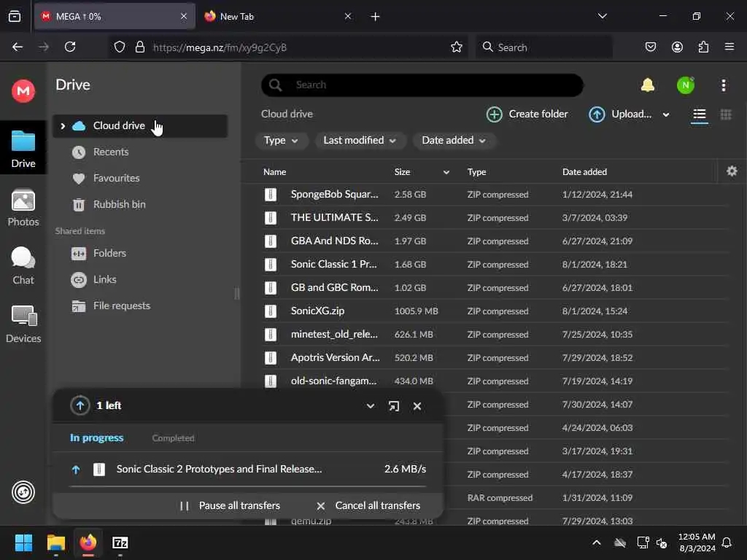747x560 pixels.
Task: Open the Firefox View icon
Action: click(x=15, y=16)
